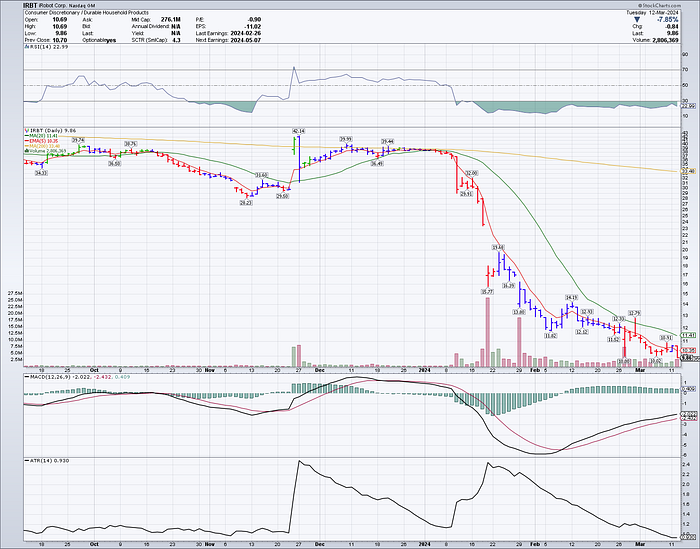Click the Chg value -0.84

(672, 26)
